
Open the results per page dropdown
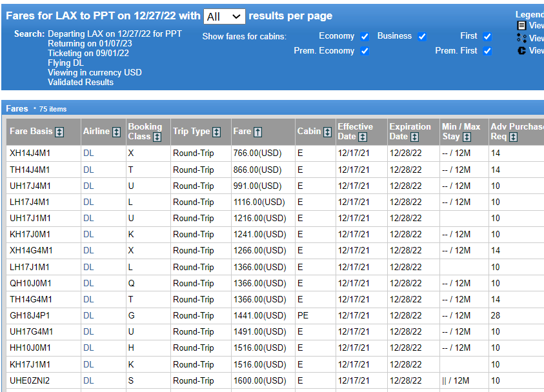point(225,17)
